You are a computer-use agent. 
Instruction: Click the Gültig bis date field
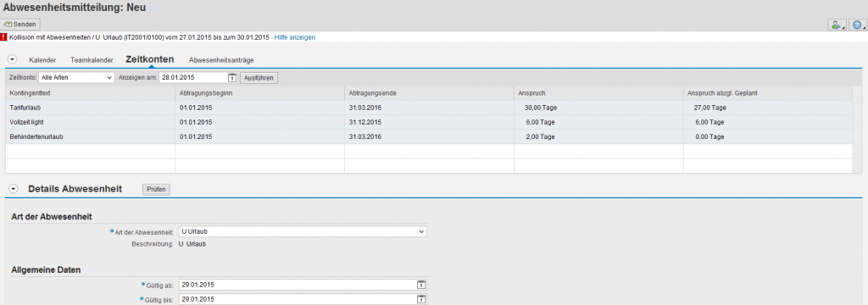[x=298, y=299]
